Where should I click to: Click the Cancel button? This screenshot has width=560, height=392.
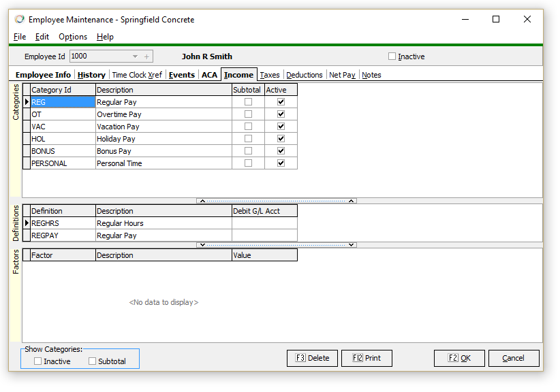513,358
